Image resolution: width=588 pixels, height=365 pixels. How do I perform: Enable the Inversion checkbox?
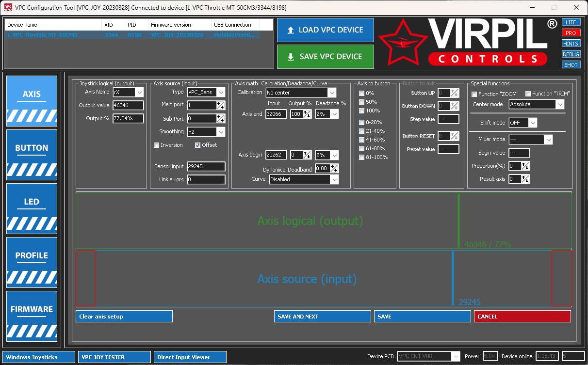pos(156,145)
